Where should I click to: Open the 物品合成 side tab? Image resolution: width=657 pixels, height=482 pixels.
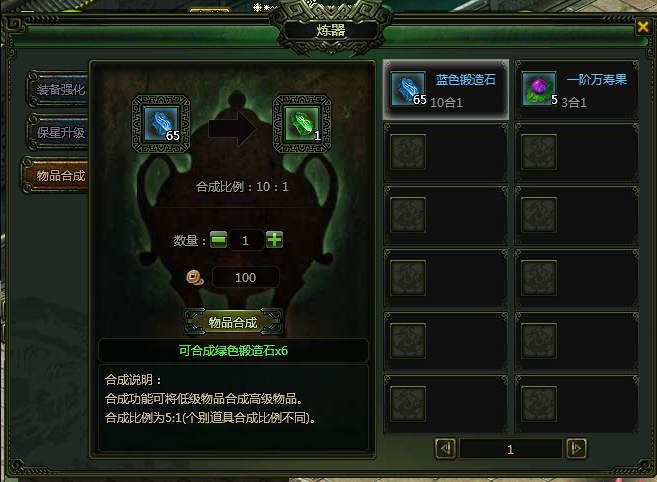pos(55,175)
